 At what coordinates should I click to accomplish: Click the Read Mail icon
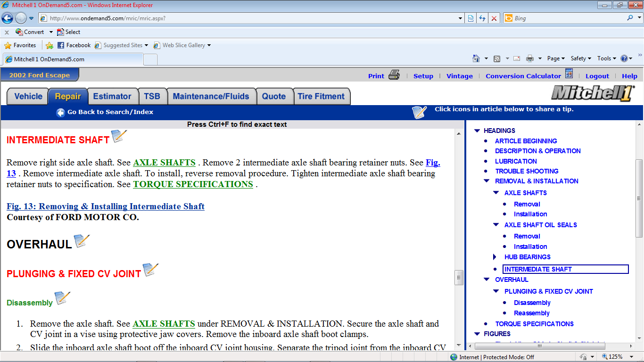coord(517,58)
